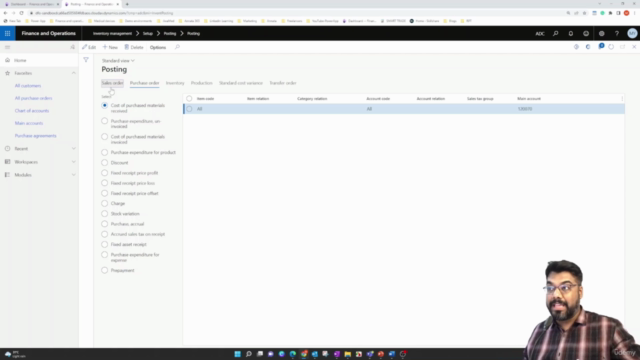Image resolution: width=640 pixels, height=360 pixels.
Task: Select the Charge radio option
Action: coord(104,203)
